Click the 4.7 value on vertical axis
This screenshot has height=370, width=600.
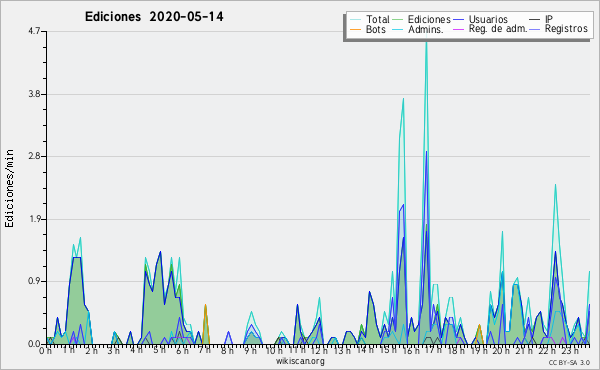pos(34,31)
